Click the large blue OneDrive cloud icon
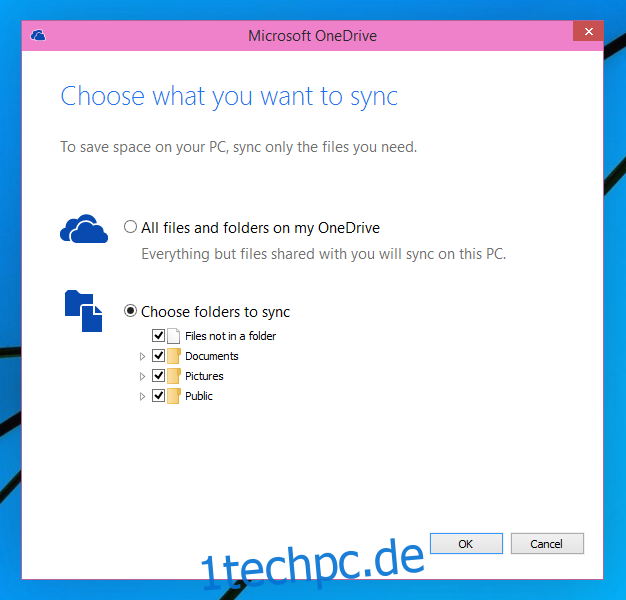626x600 pixels. (x=84, y=229)
